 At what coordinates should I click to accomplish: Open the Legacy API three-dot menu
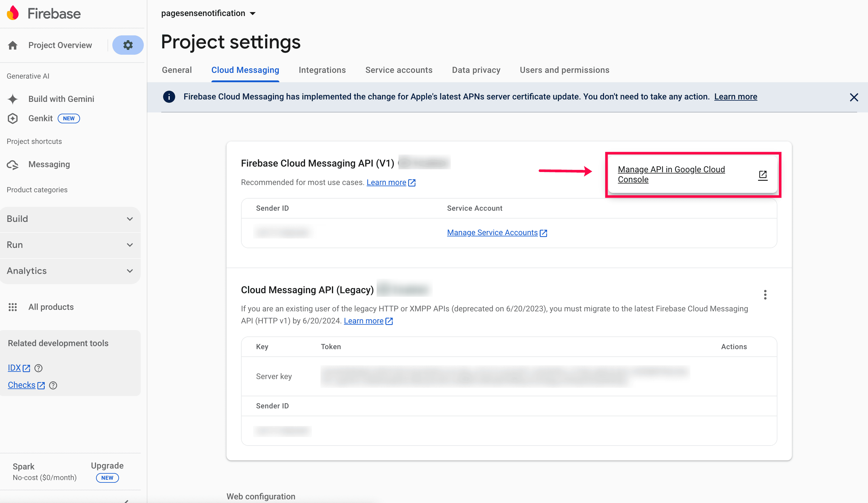click(x=765, y=295)
